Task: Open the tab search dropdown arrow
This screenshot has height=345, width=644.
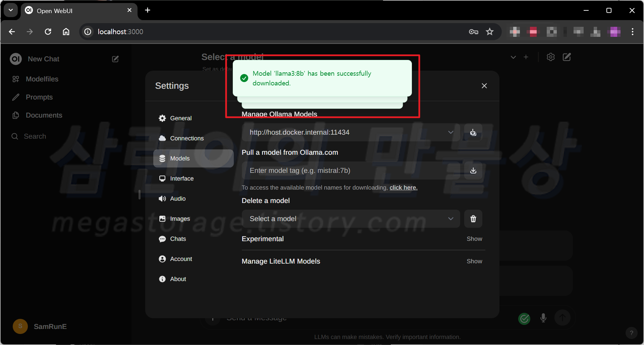Action: tap(11, 10)
